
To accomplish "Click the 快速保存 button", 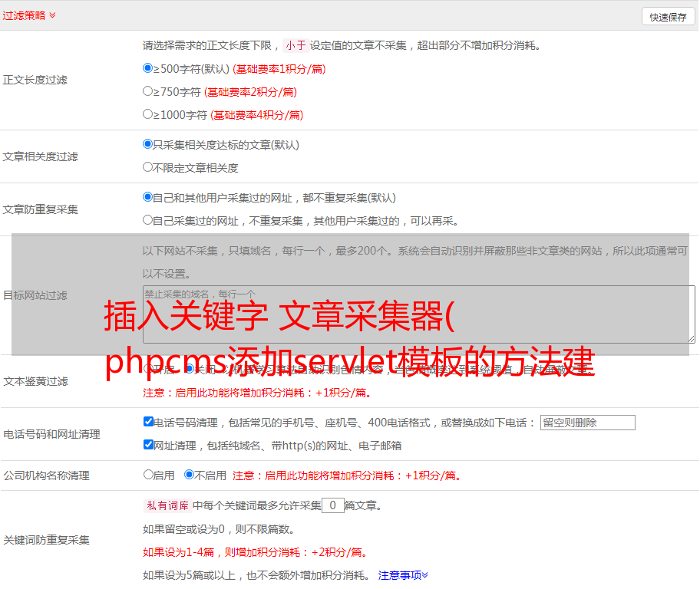I will (668, 17).
